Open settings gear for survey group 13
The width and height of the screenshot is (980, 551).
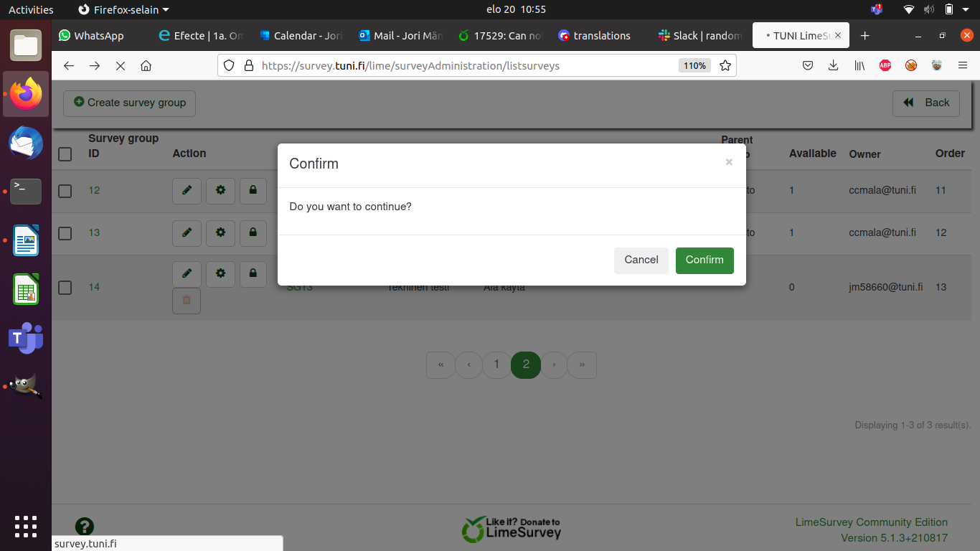point(220,233)
